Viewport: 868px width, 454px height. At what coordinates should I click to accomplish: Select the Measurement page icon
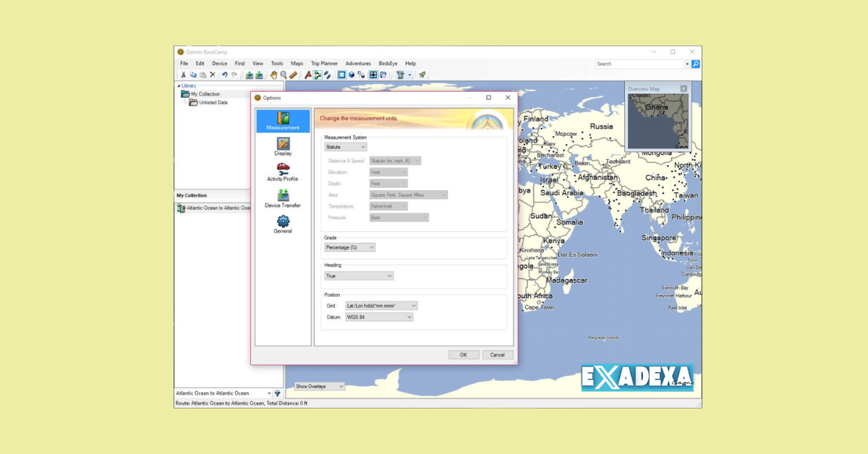tap(283, 120)
